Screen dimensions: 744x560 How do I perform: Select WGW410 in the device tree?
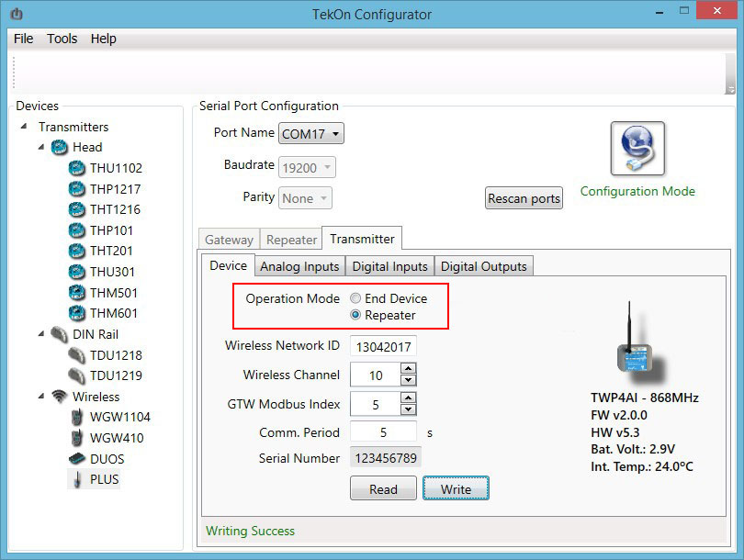[117, 438]
